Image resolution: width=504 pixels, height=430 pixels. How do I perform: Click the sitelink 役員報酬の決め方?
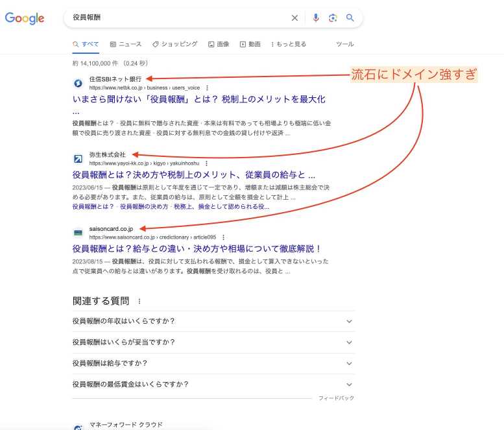click(144, 207)
